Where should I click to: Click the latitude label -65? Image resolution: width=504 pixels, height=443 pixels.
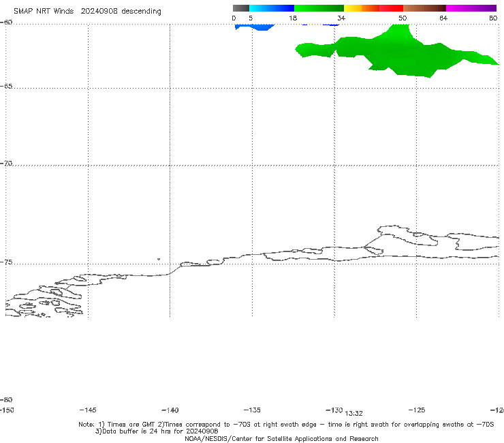6,87
